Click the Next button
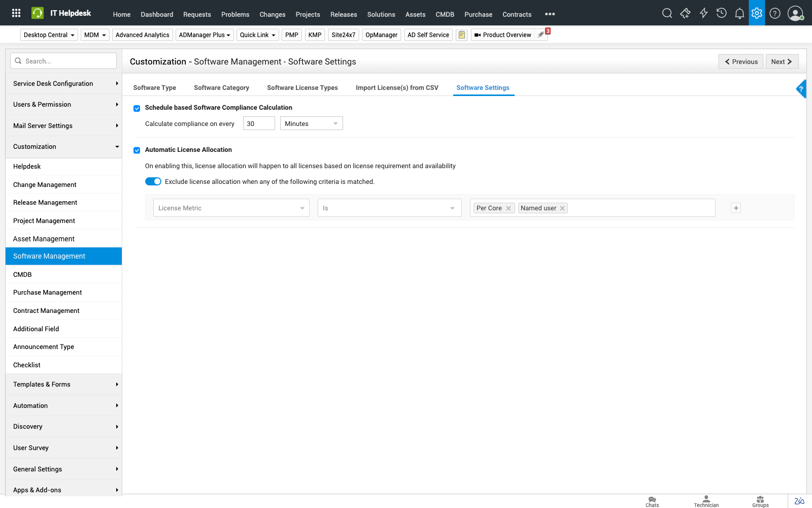 point(782,61)
